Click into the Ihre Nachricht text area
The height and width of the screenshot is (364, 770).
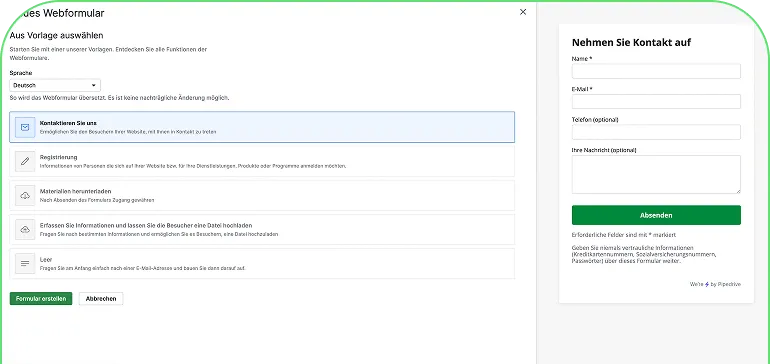pyautogui.click(x=656, y=174)
